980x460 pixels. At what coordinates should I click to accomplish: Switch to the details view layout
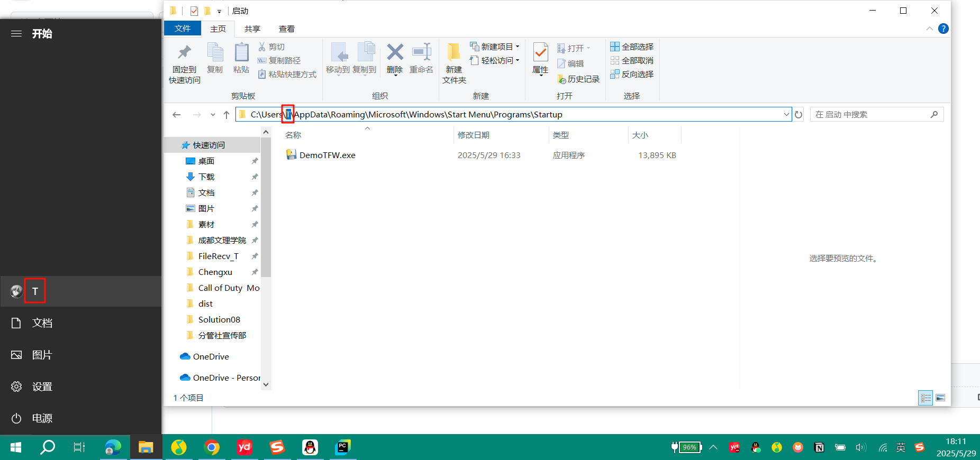pyautogui.click(x=925, y=398)
